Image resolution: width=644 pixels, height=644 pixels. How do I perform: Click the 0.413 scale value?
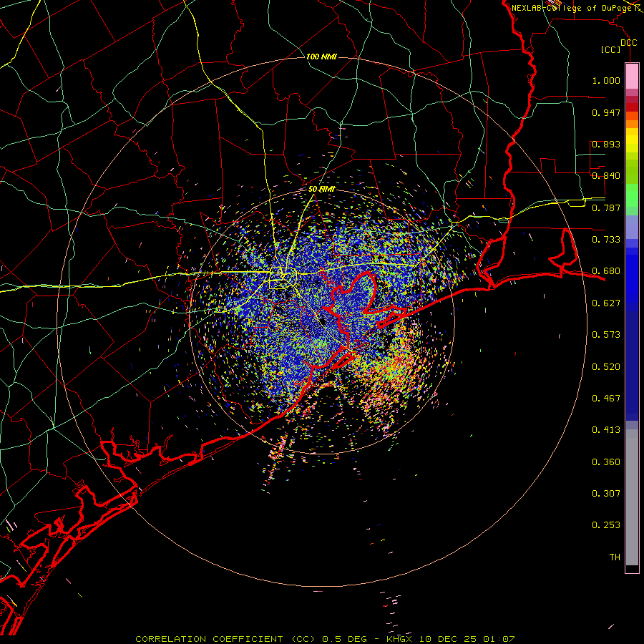(606, 430)
